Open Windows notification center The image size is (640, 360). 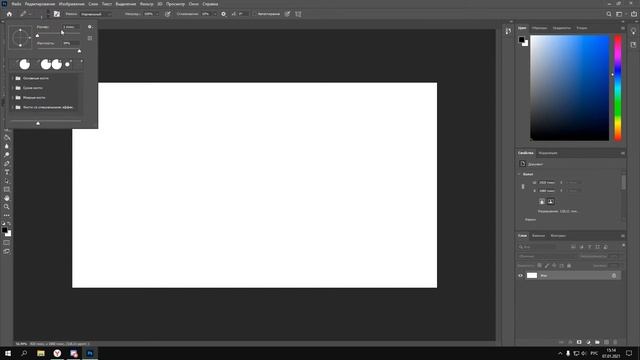629,353
